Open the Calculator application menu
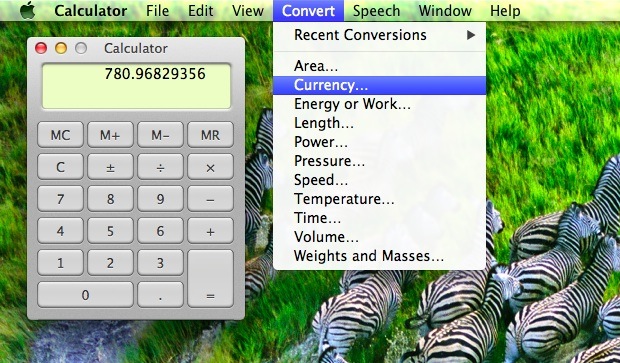The height and width of the screenshot is (363, 620). pyautogui.click(x=91, y=11)
